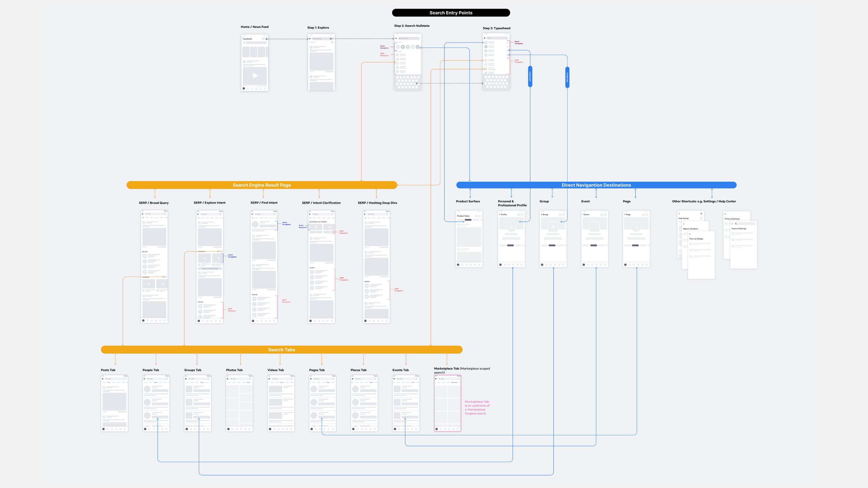The width and height of the screenshot is (868, 488).
Task: Click back arrow in Step 3 Typeahead wireframe
Action: (485, 38)
